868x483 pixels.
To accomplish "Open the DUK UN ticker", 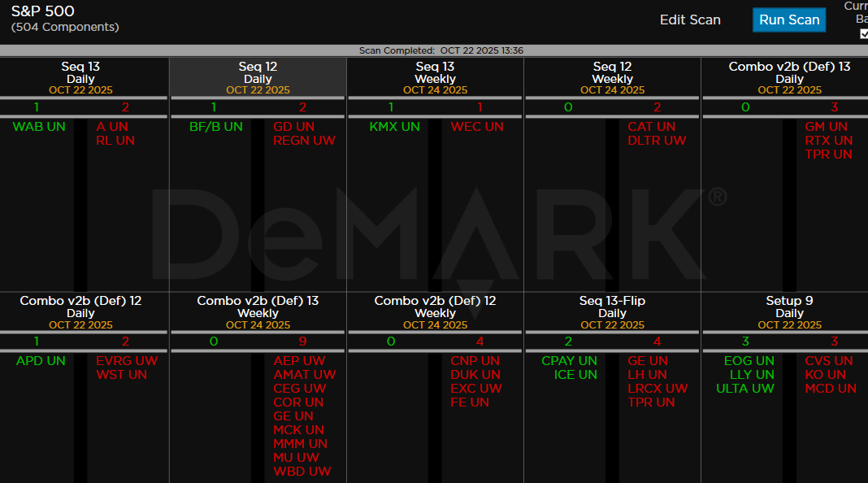I will 475,375.
